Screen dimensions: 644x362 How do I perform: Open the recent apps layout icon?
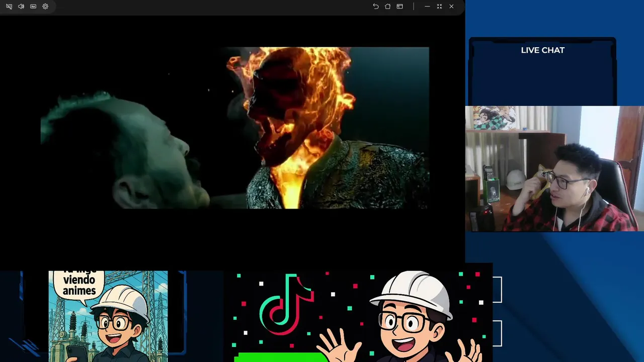tap(400, 7)
